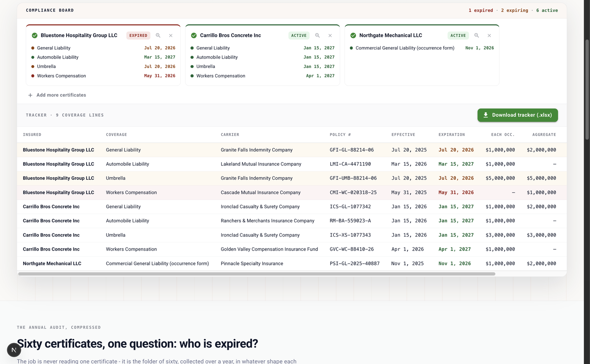The width and height of the screenshot is (590, 364).
Task: Click effective date Nov 1, 2025
Action: coord(408,264)
